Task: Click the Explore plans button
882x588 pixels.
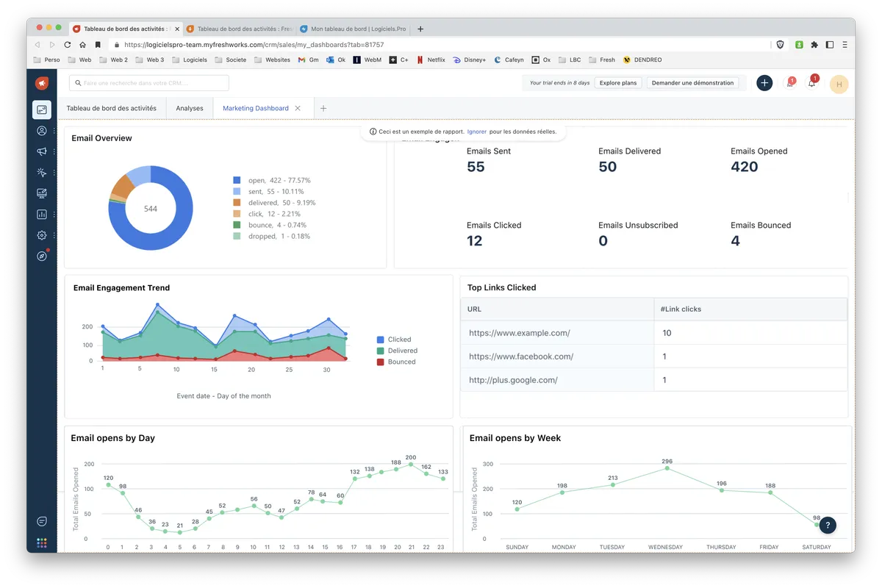Action: click(617, 83)
